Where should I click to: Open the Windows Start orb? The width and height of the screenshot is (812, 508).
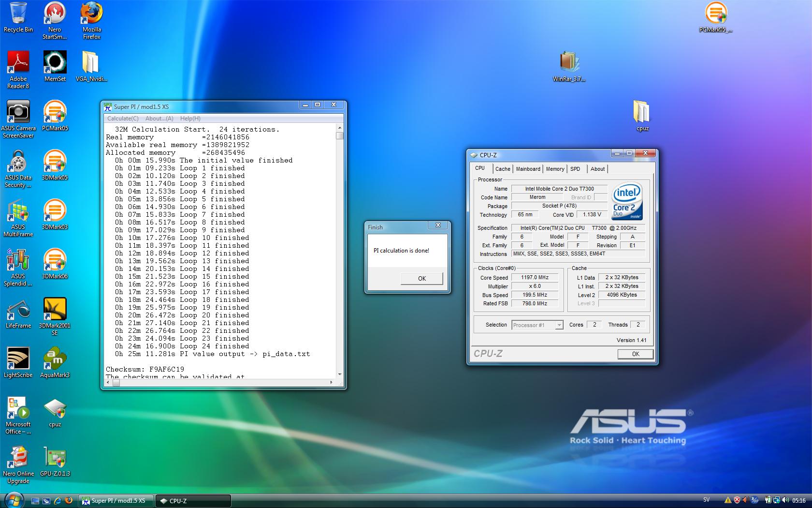click(13, 500)
